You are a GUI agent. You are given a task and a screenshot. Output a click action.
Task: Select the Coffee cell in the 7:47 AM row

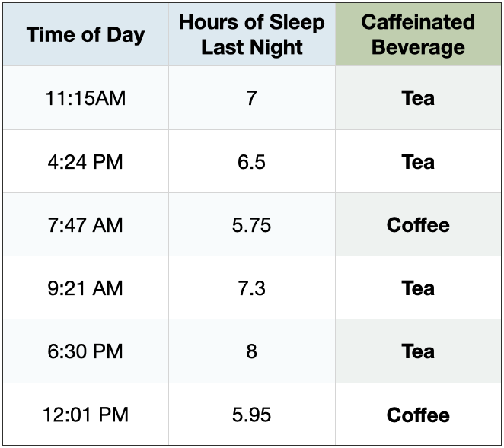pos(418,225)
